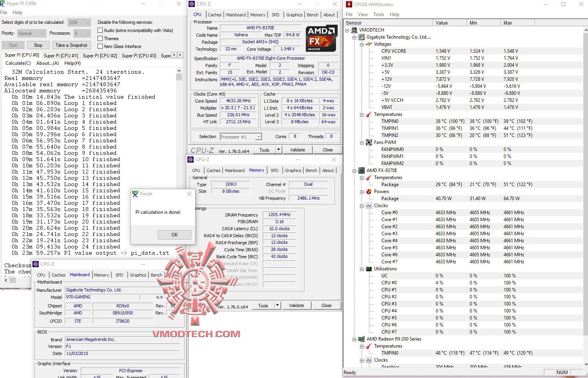Open the pi digits dropdown showing 32M
The image size is (588, 378).
[79, 23]
